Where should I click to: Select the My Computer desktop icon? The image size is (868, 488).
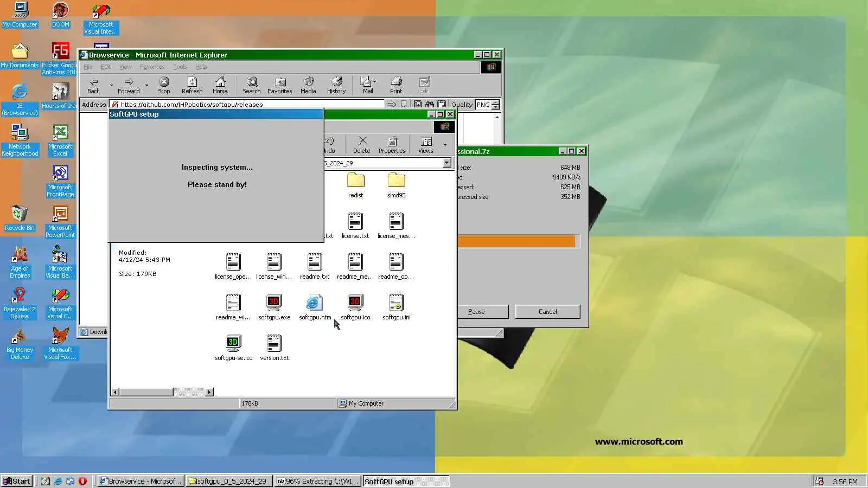tap(20, 15)
